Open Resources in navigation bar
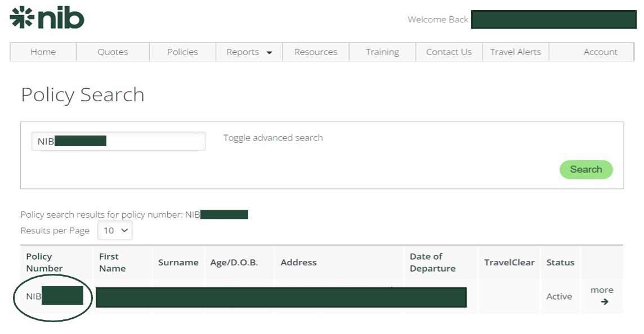Image resolution: width=644 pixels, height=334 pixels. pyautogui.click(x=315, y=52)
